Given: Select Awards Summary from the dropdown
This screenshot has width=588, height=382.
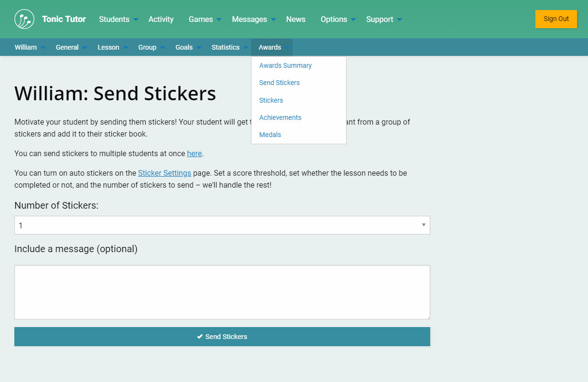Looking at the screenshot, I should 285,65.
